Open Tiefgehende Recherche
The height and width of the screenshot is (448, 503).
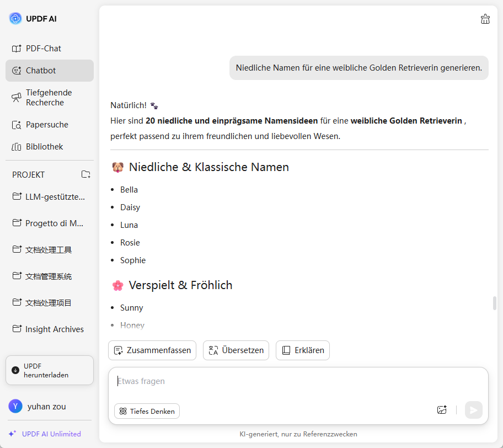(49, 98)
